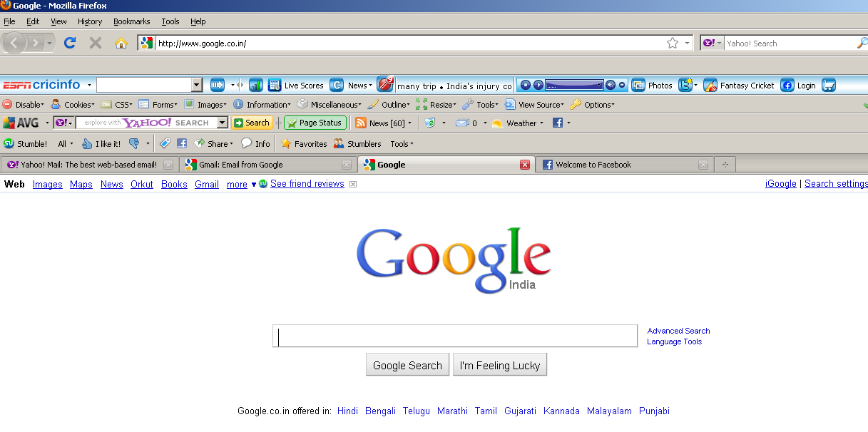Play the toolbar radio player

click(538, 85)
